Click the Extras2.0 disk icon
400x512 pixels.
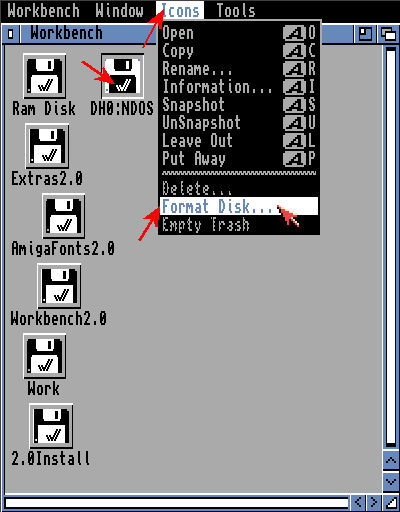[x=47, y=146]
